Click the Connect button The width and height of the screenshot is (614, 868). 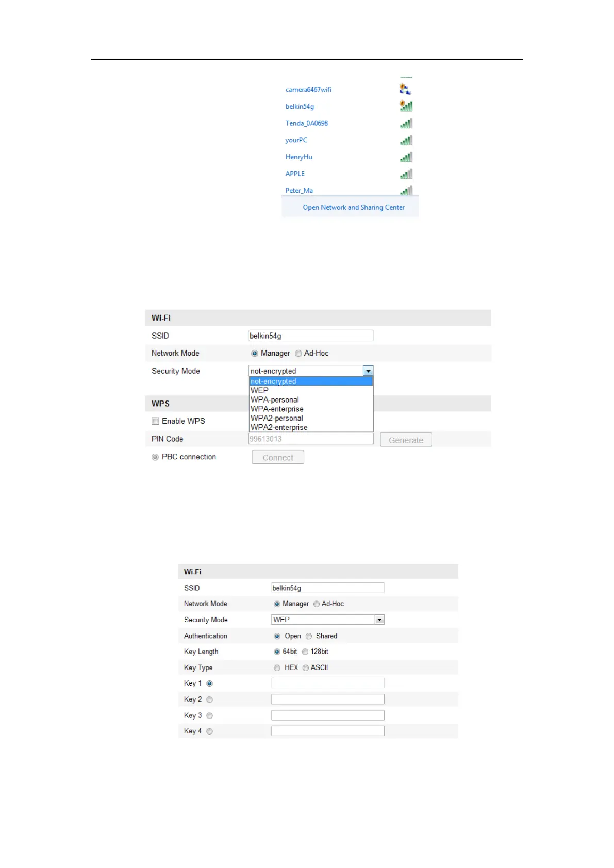click(278, 457)
